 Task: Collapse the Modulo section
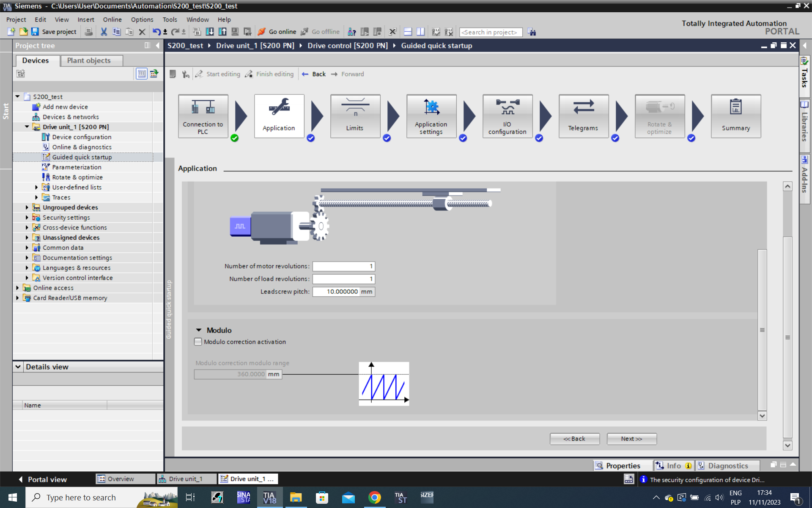point(199,330)
